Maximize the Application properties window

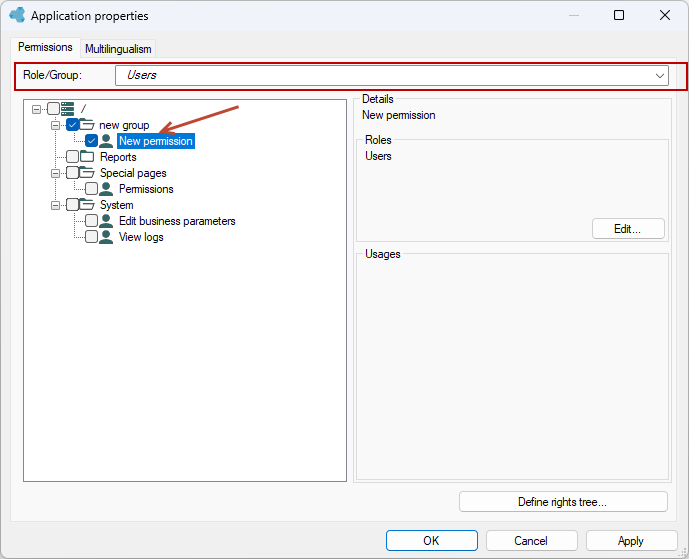619,15
